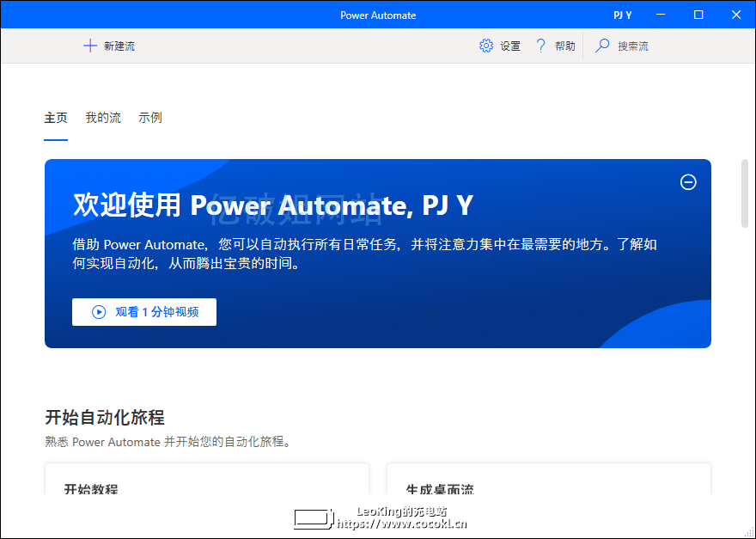Image resolution: width=756 pixels, height=539 pixels.
Task: Click the magnifier search icon
Action: click(601, 46)
